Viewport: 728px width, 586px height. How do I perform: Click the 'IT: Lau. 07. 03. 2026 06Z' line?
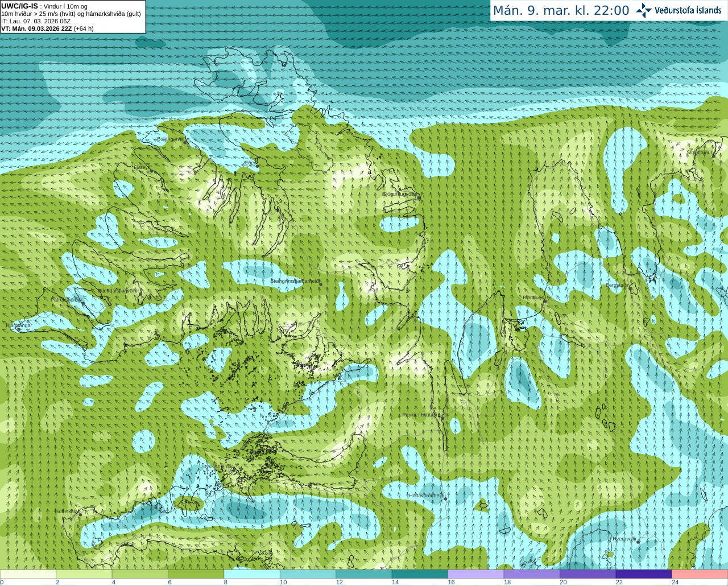pyautogui.click(x=36, y=21)
